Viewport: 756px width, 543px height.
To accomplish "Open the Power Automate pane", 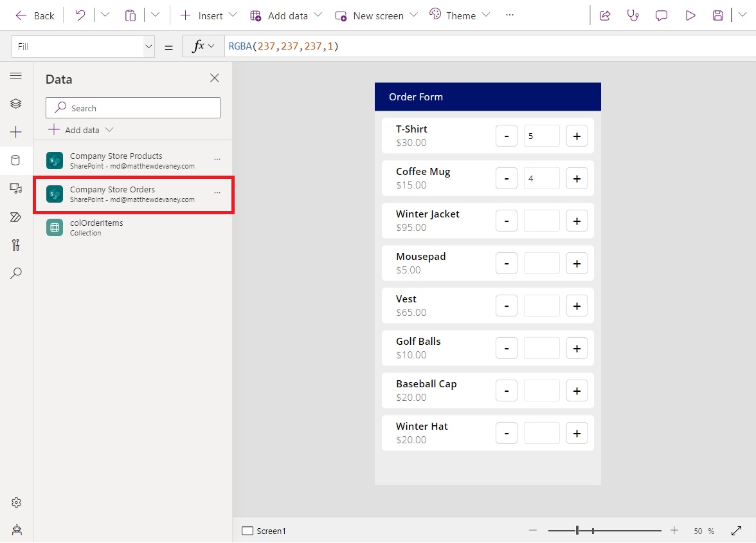I will (16, 217).
